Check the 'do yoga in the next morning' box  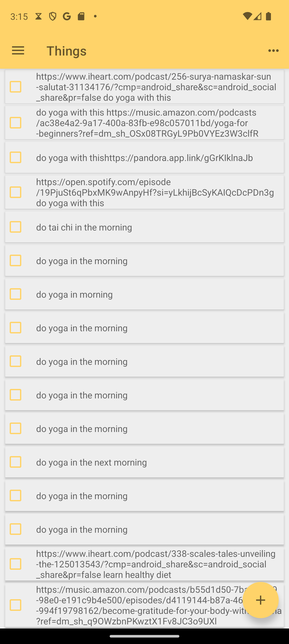15,462
